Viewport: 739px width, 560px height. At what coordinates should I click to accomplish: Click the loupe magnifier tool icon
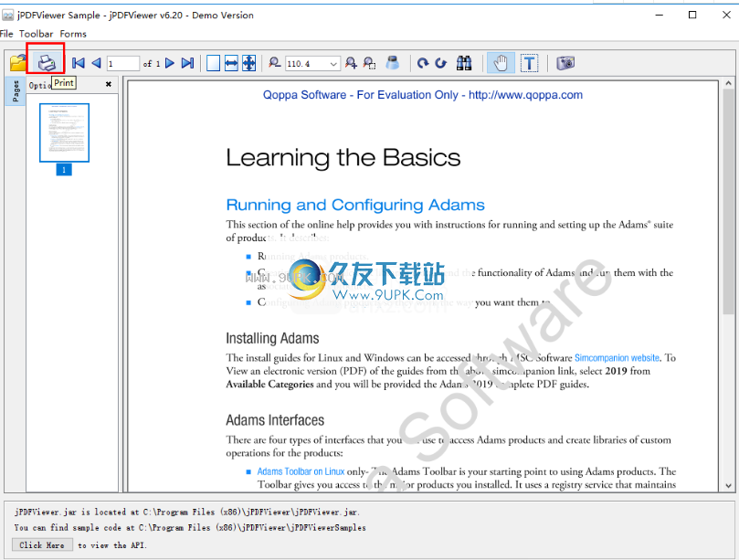392,63
